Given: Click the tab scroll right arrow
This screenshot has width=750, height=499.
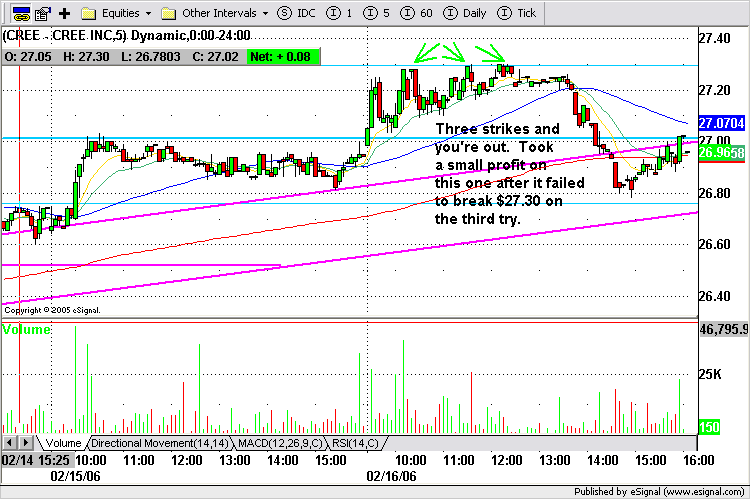Looking at the screenshot, I should point(26,443).
